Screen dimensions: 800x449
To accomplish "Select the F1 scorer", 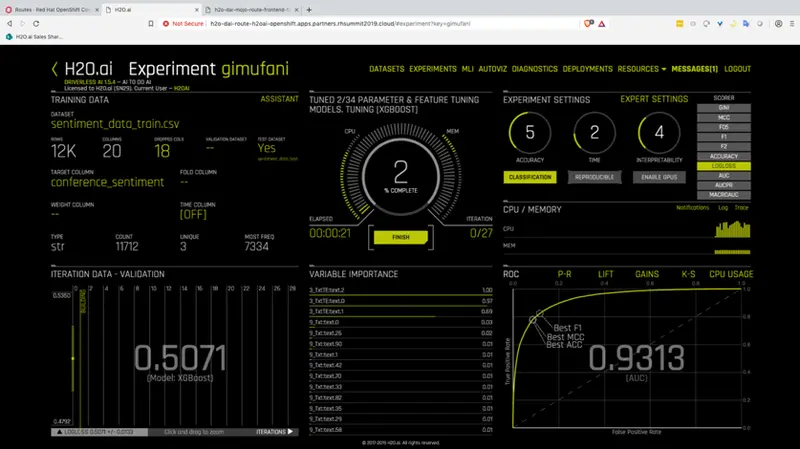I will pyautogui.click(x=723, y=137).
